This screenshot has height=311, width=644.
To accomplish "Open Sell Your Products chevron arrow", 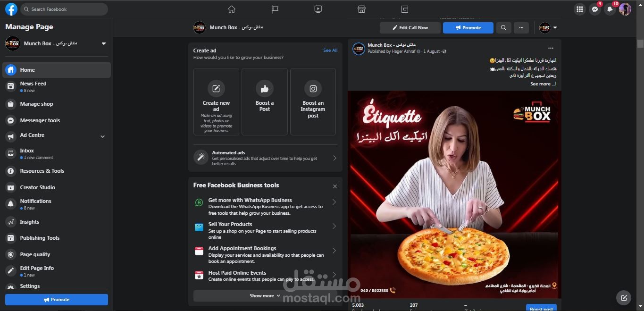I will click(x=334, y=226).
